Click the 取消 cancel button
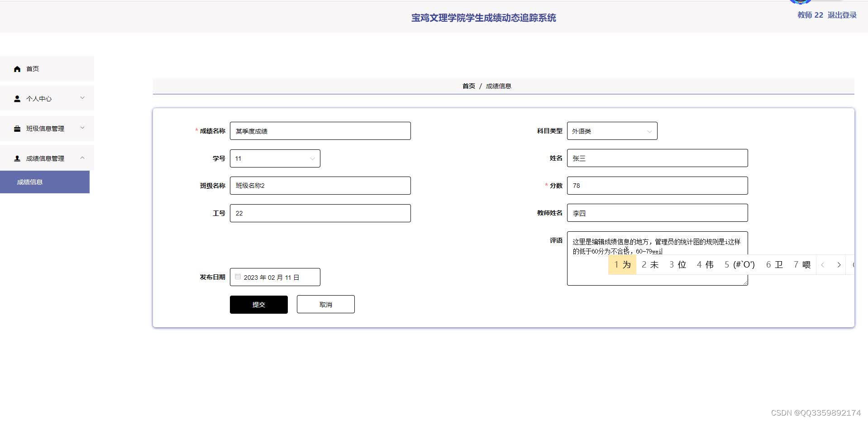The width and height of the screenshot is (868, 421). click(326, 305)
